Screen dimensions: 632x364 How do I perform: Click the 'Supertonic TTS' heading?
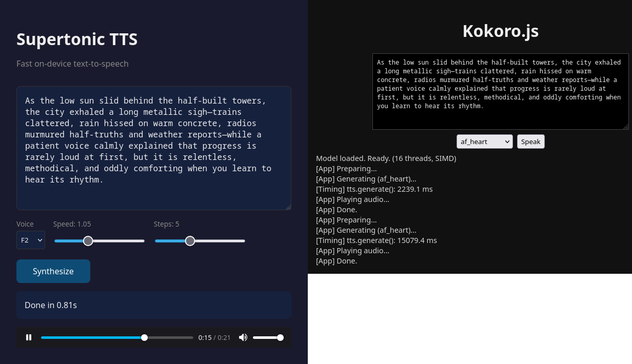[x=77, y=39]
